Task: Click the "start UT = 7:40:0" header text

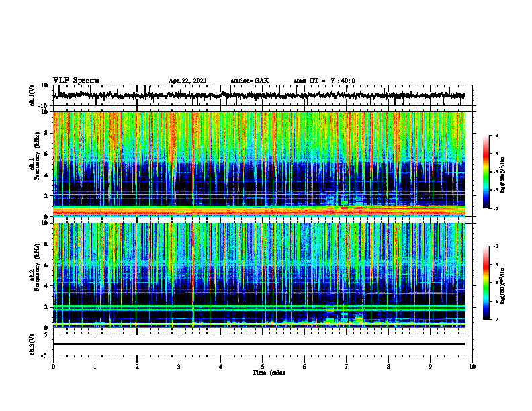Action: [324, 81]
